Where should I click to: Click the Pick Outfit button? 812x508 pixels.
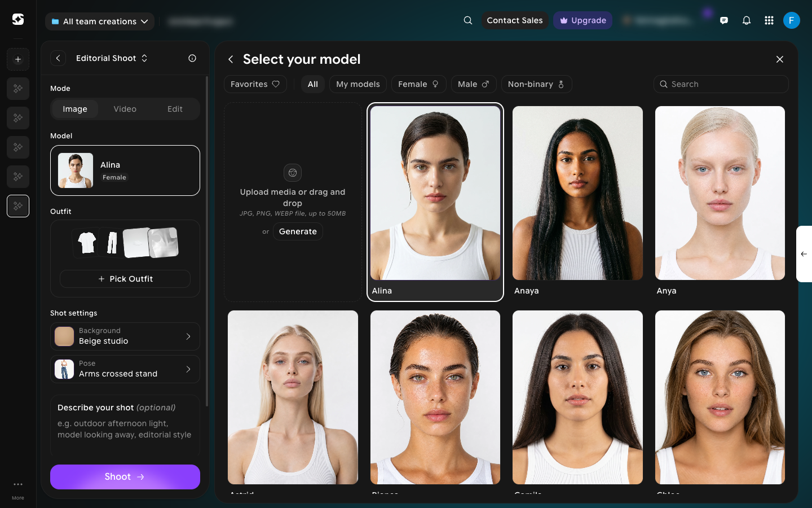(125, 279)
